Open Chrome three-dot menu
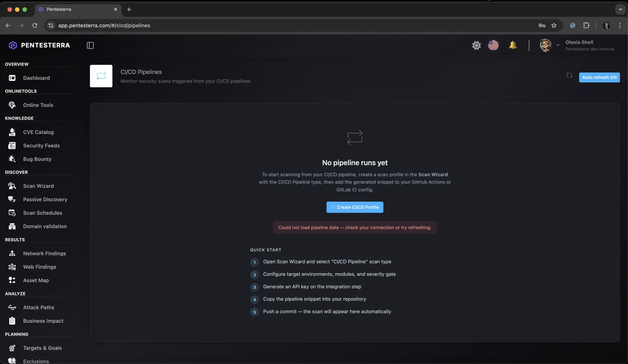This screenshot has width=628, height=364. [x=619, y=25]
